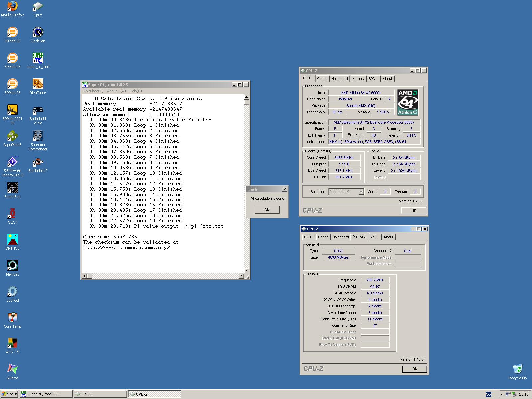Open the Calculate(C) menu in Super PI
This screenshot has height=399, width=532.
[93, 91]
